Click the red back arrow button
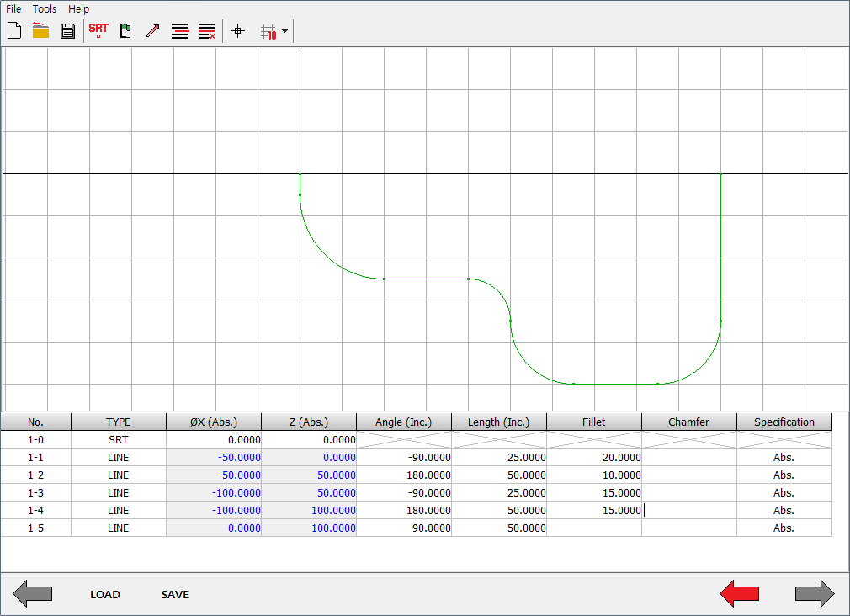 point(740,594)
